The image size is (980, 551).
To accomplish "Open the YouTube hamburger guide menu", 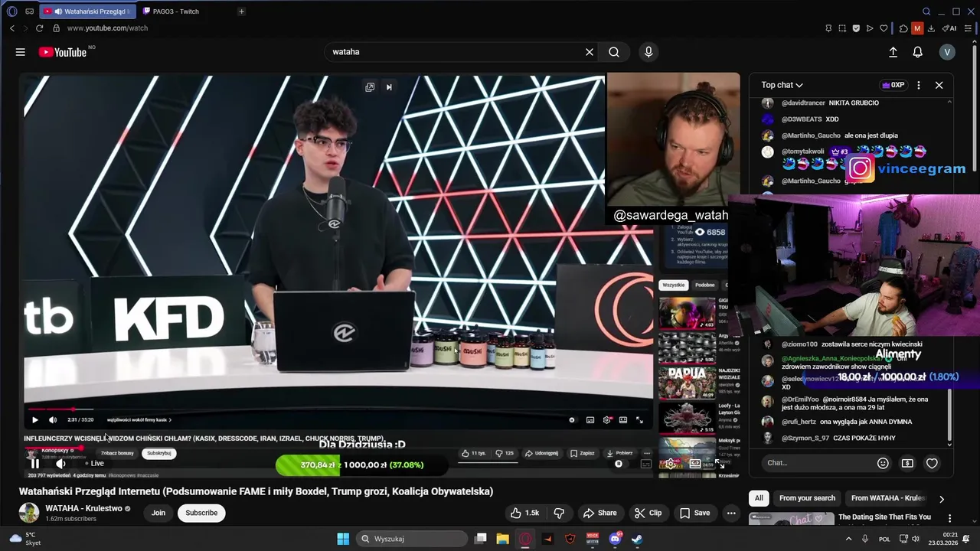I will click(21, 52).
